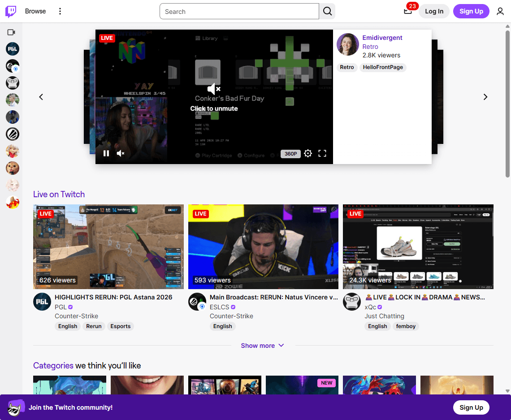Open ESLCS channel name link
Viewport: 511px width, 420px height.
(x=219, y=307)
